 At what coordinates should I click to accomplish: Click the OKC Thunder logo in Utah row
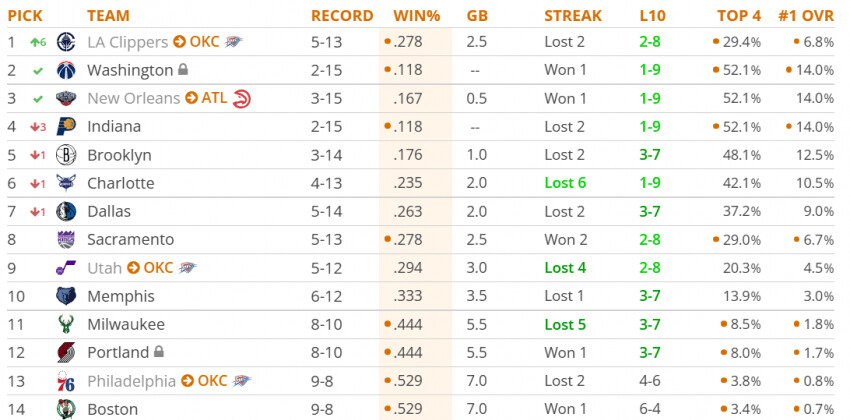click(x=188, y=268)
